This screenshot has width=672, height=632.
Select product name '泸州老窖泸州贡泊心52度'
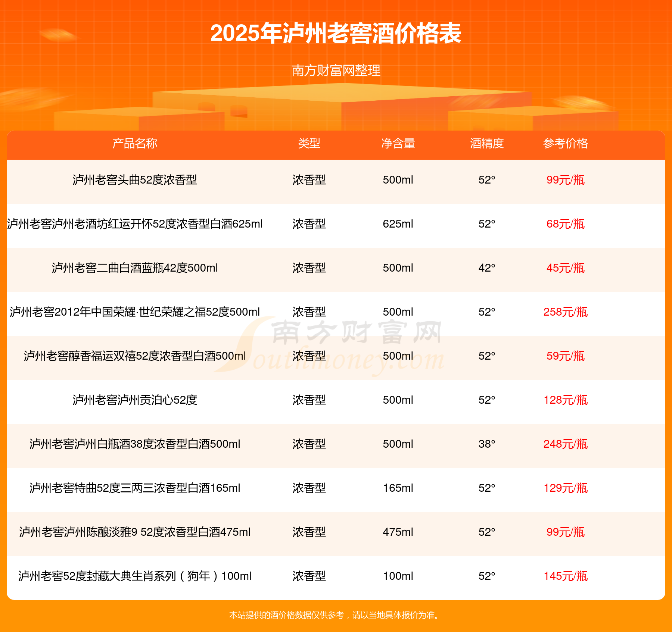pos(135,400)
